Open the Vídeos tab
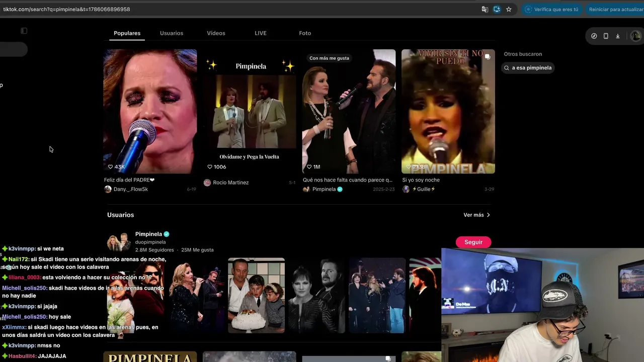The height and width of the screenshot is (362, 644). tap(216, 33)
